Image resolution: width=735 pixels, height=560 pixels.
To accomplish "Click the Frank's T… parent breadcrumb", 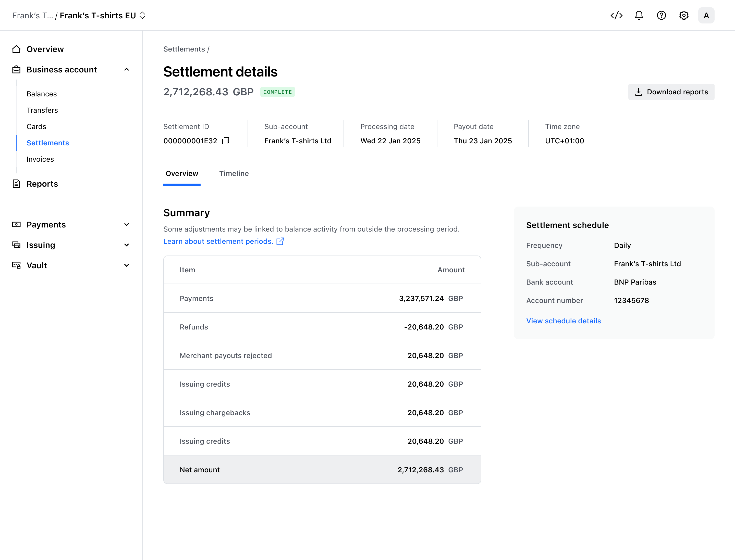I will (x=32, y=15).
